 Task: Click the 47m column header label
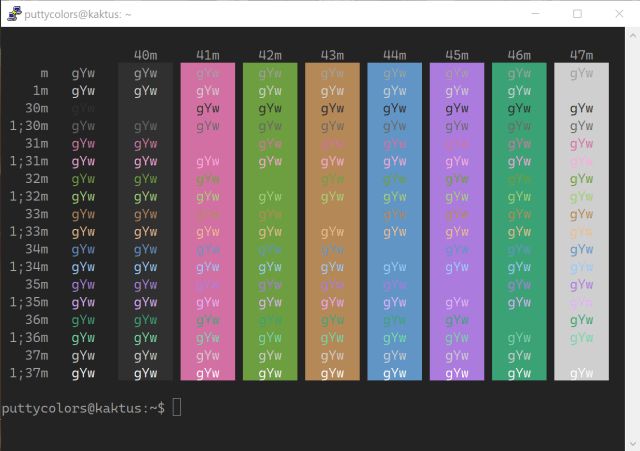coord(581,55)
